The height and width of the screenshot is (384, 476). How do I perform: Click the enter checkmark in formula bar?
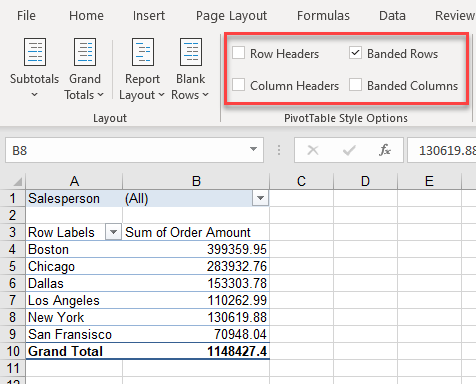[x=349, y=150]
